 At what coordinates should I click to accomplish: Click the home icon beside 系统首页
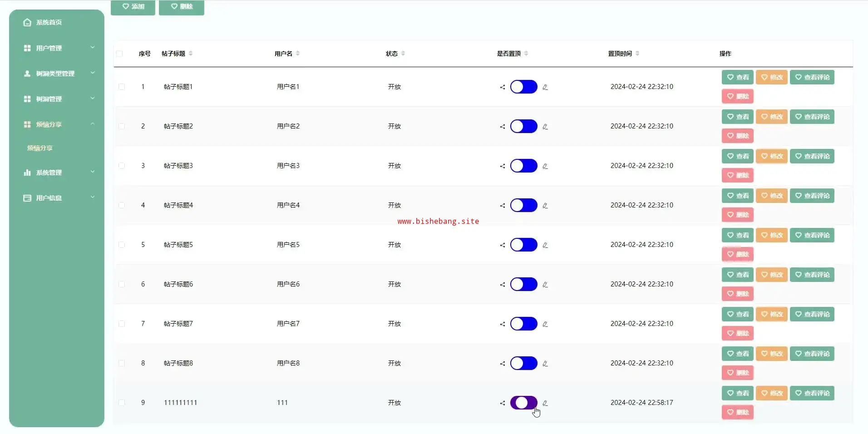click(27, 22)
